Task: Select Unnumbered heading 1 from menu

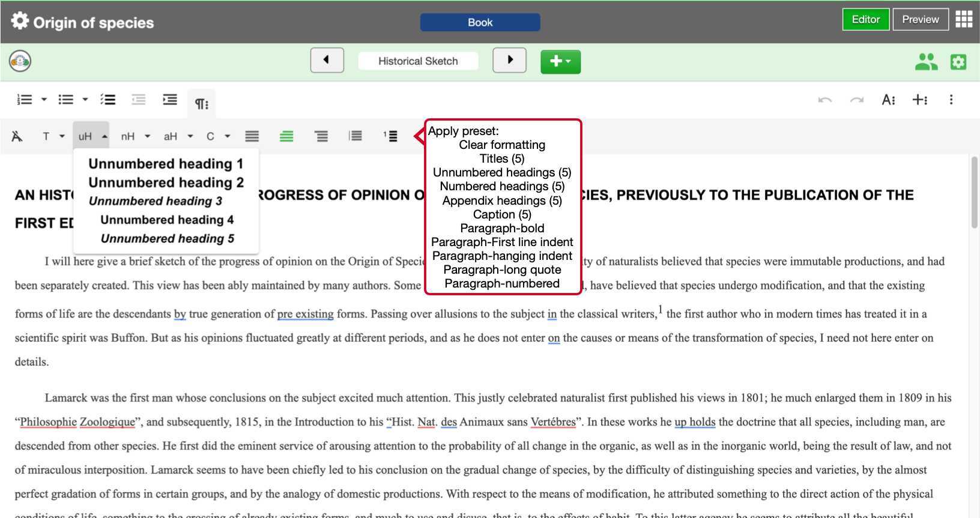Action: coord(166,164)
